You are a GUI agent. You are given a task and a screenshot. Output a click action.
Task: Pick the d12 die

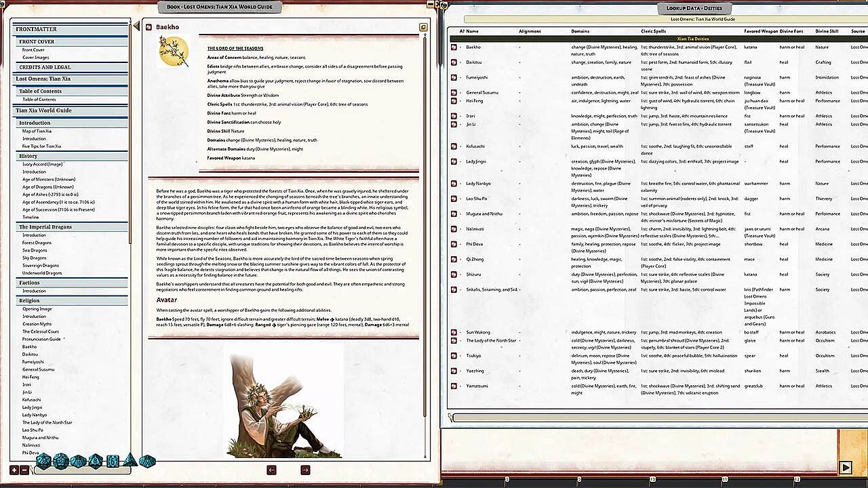click(61, 462)
